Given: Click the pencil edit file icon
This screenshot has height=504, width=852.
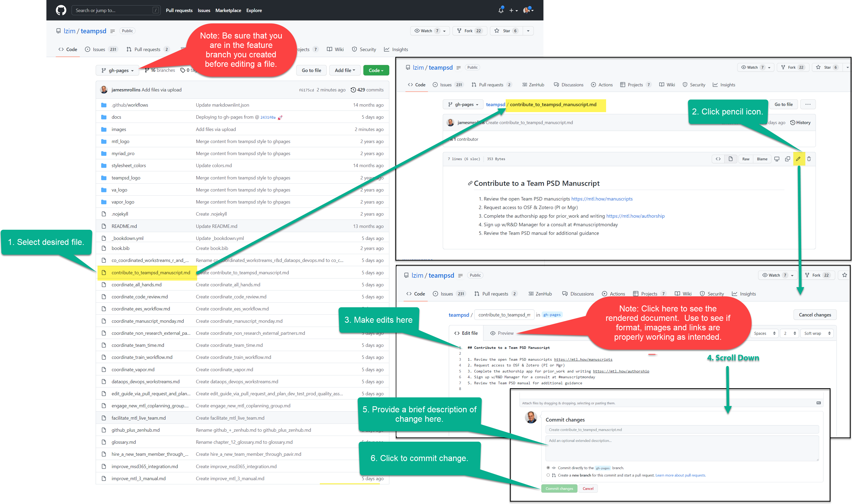Looking at the screenshot, I should 798,159.
